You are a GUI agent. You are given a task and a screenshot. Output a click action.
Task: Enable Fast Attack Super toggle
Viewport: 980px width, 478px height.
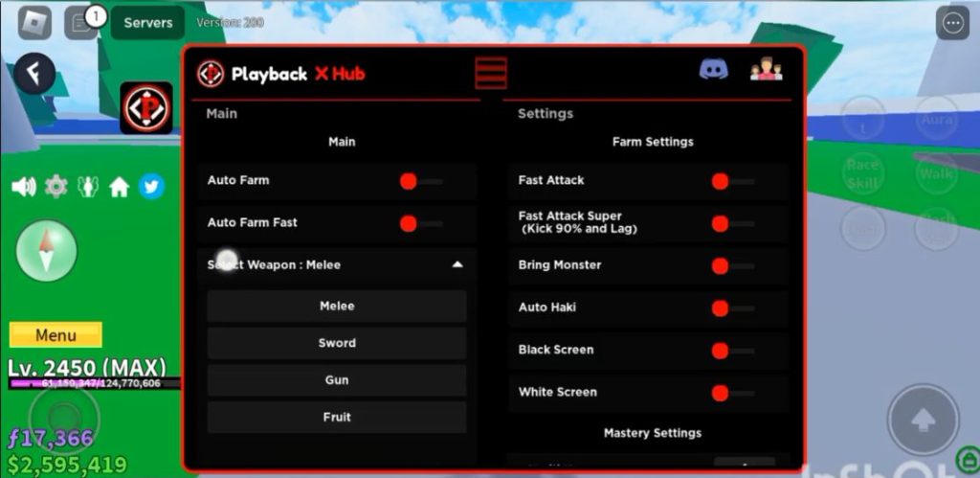point(733,223)
